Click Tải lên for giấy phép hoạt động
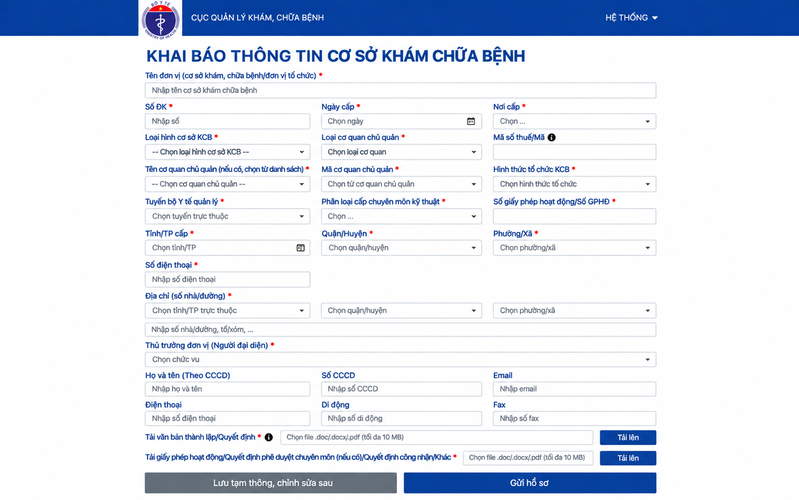Screen dimensions: 799x500 coord(628,458)
